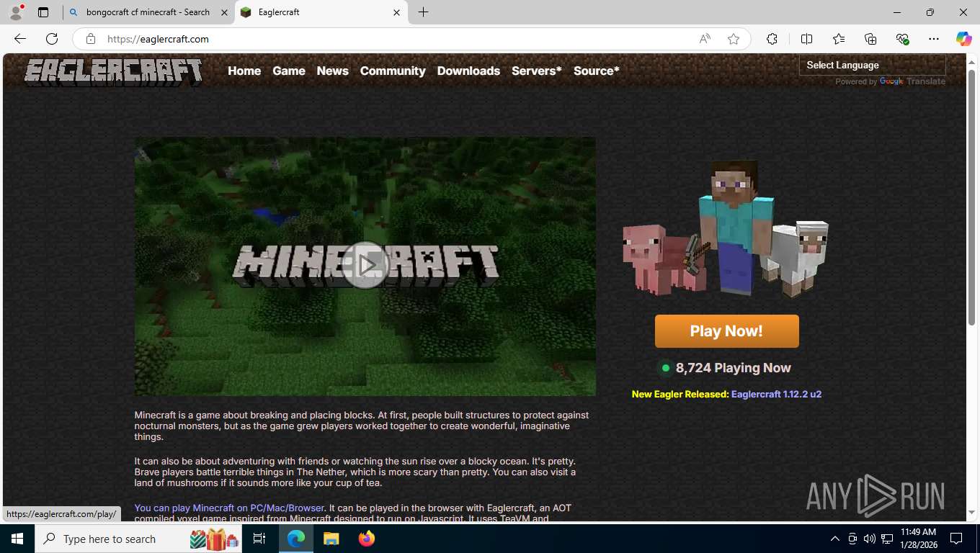
Task: Open Microsoft Edge taskbar icon
Action: click(x=296, y=539)
